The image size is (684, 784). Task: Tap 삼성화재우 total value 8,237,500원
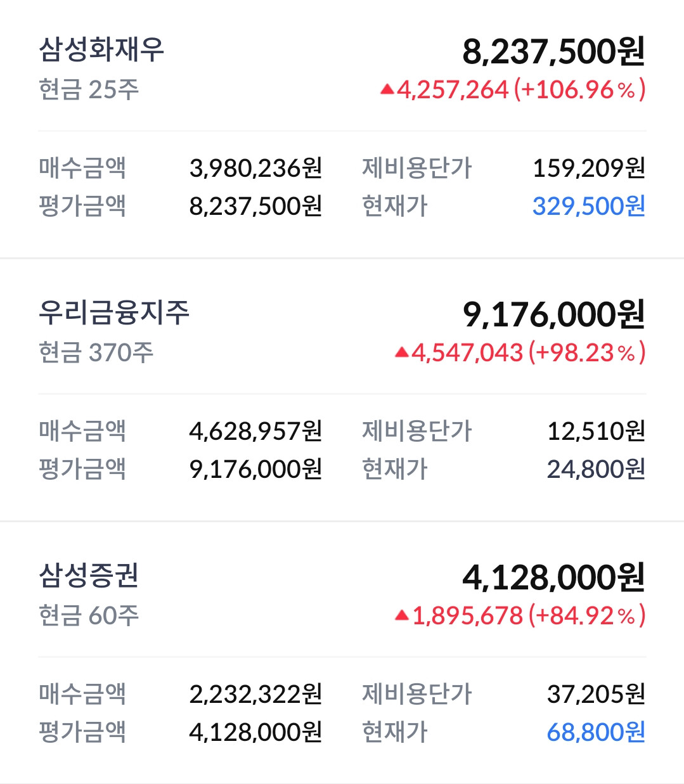(x=553, y=51)
